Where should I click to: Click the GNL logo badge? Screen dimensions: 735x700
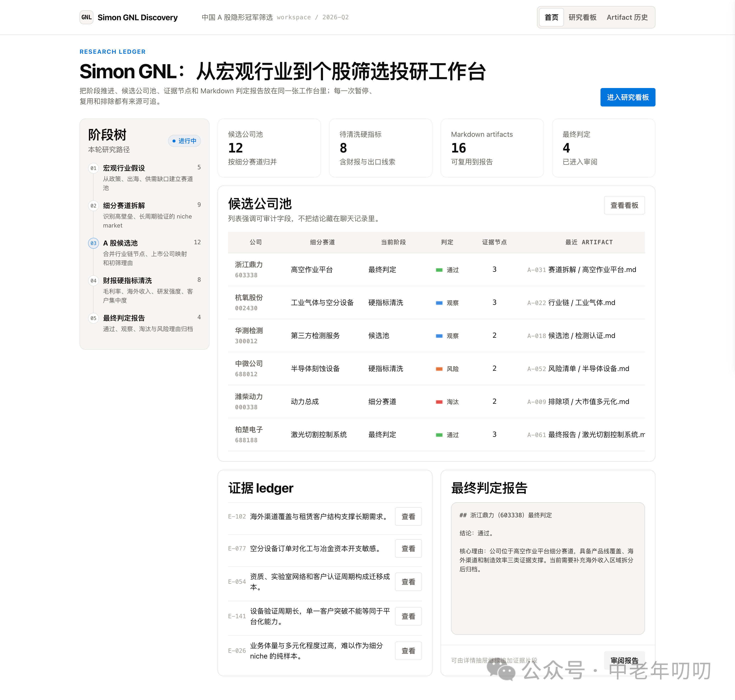[86, 17]
